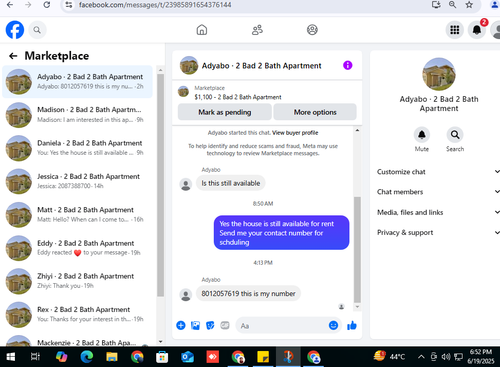
Task: Open the emoji picker in message box
Action: (333, 325)
